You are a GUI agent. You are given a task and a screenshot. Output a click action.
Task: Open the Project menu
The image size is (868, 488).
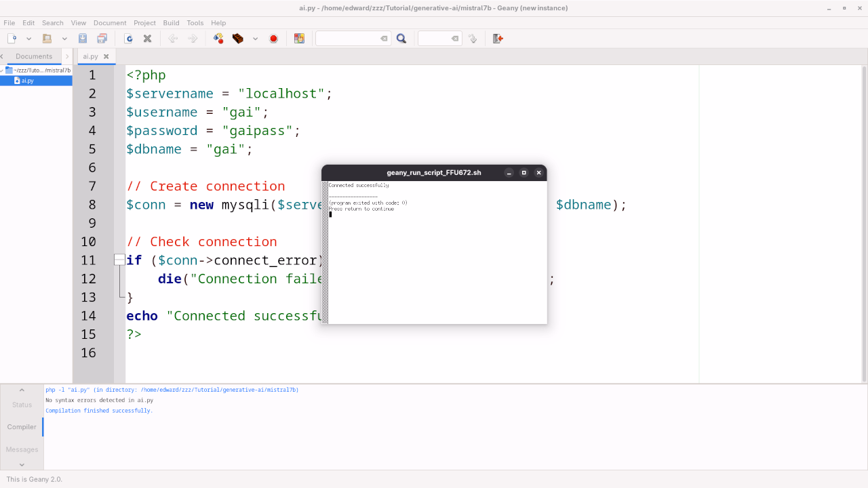(144, 23)
